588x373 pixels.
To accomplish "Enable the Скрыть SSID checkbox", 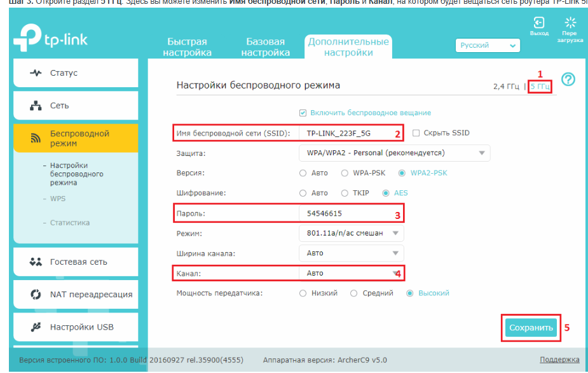I will coord(416,133).
